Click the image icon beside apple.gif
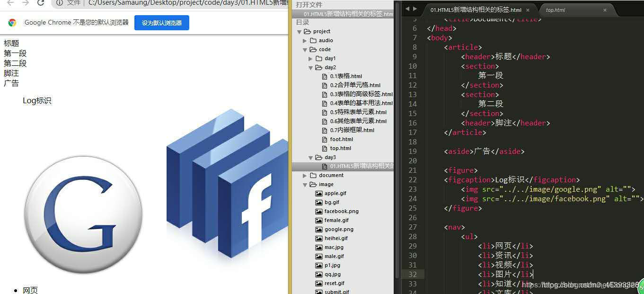This screenshot has width=644, height=294. tap(318, 193)
